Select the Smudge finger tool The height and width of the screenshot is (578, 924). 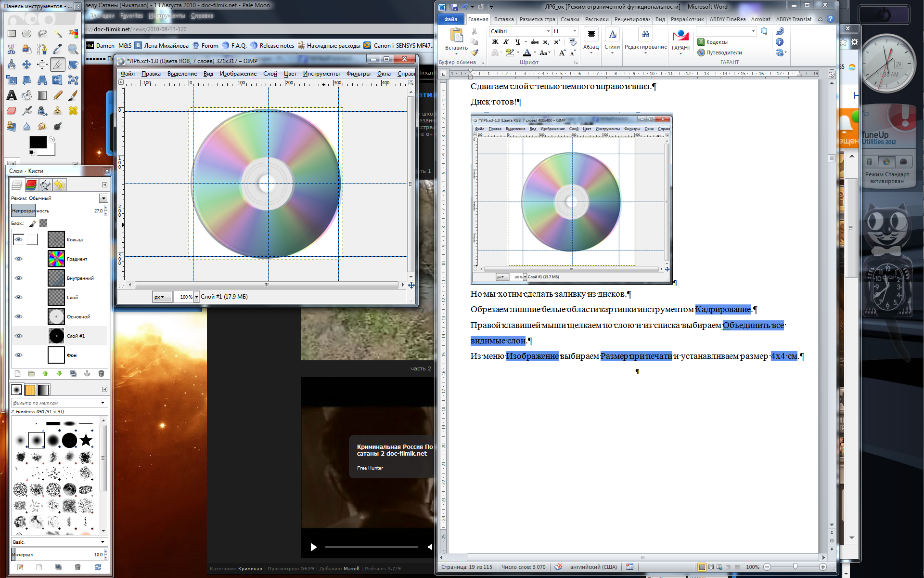(42, 126)
